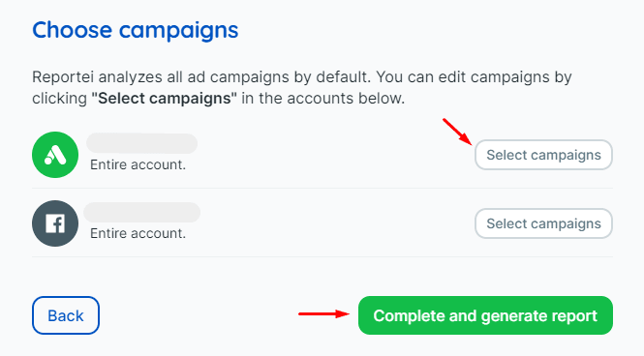Click the green Google Ads icon
644x356 pixels.
coord(55,155)
